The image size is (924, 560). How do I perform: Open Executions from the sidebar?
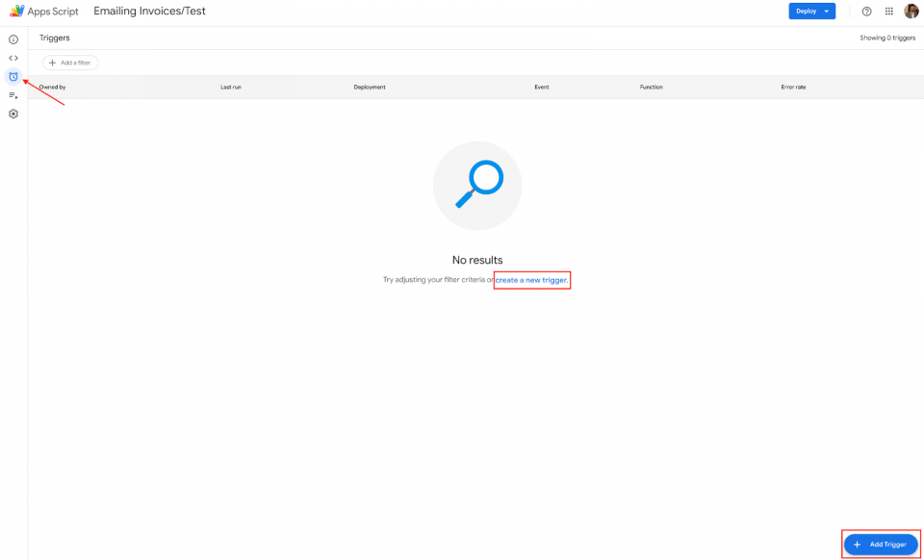(13, 95)
